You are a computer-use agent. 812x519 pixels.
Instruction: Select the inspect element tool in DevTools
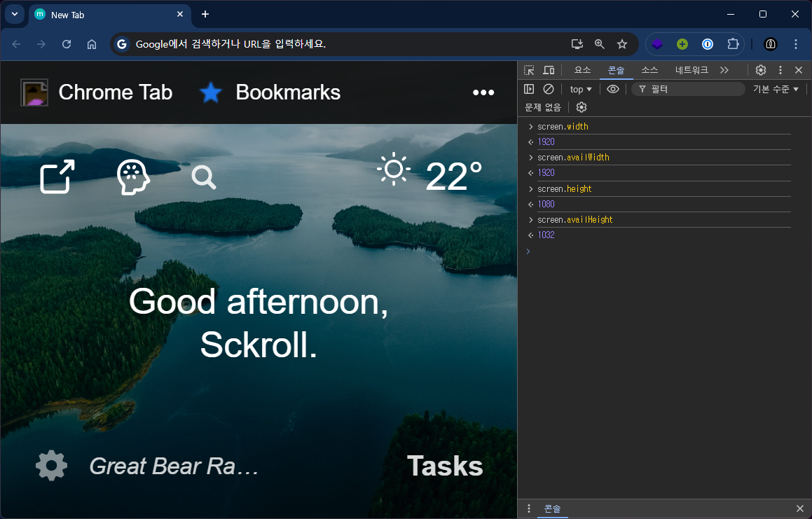point(529,70)
